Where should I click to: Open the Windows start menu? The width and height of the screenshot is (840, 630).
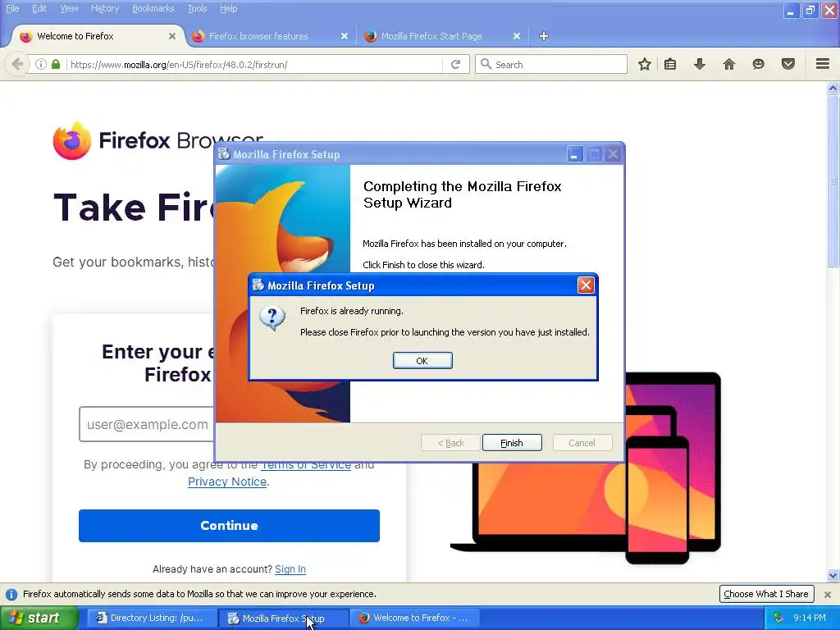click(39, 618)
